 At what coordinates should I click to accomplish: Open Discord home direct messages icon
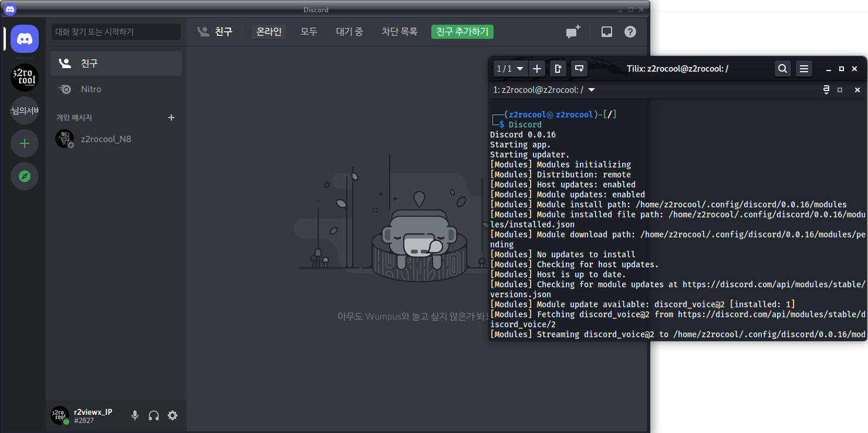point(25,39)
